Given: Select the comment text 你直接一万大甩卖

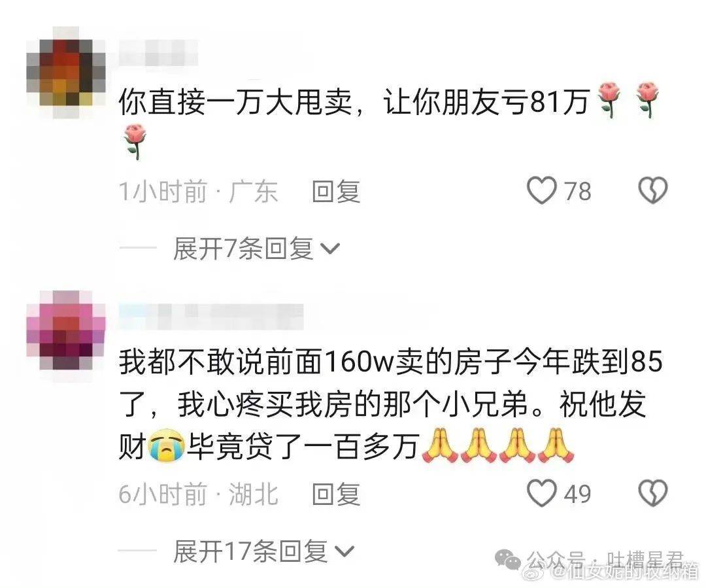Looking at the screenshot, I should (x=235, y=102).
